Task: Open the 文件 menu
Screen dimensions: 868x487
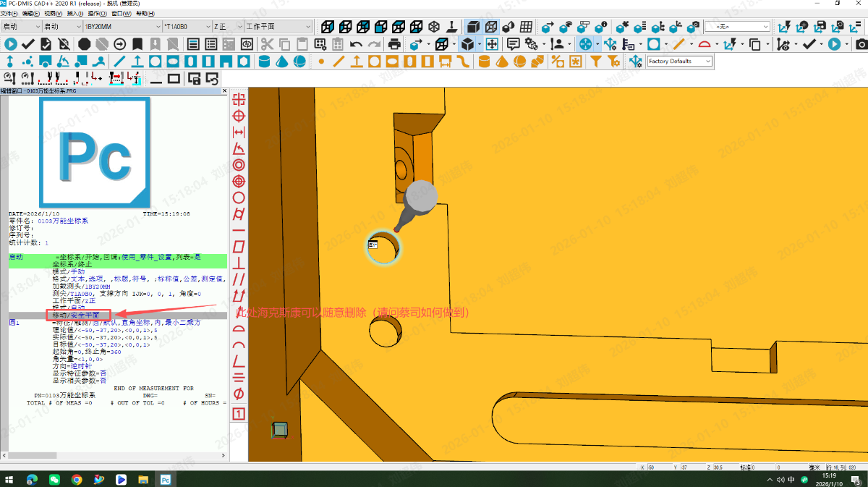Action: [x=9, y=13]
